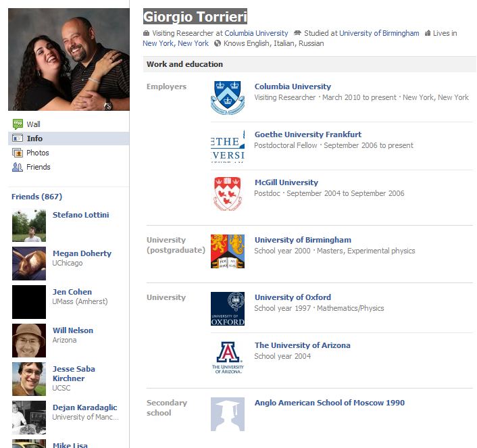Click the University of Arizona logo
The height and width of the screenshot is (448, 477).
pos(228,357)
